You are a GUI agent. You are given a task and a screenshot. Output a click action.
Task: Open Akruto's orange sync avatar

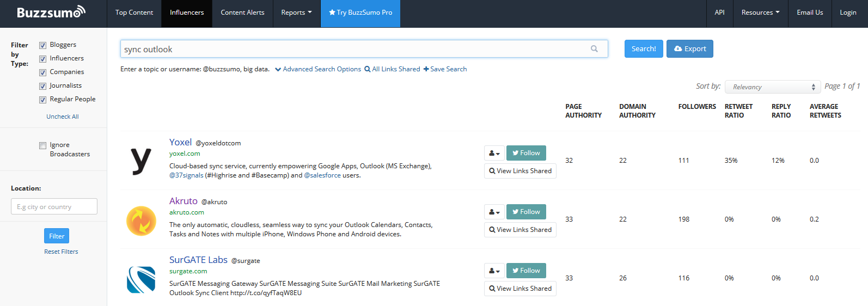pos(141,220)
